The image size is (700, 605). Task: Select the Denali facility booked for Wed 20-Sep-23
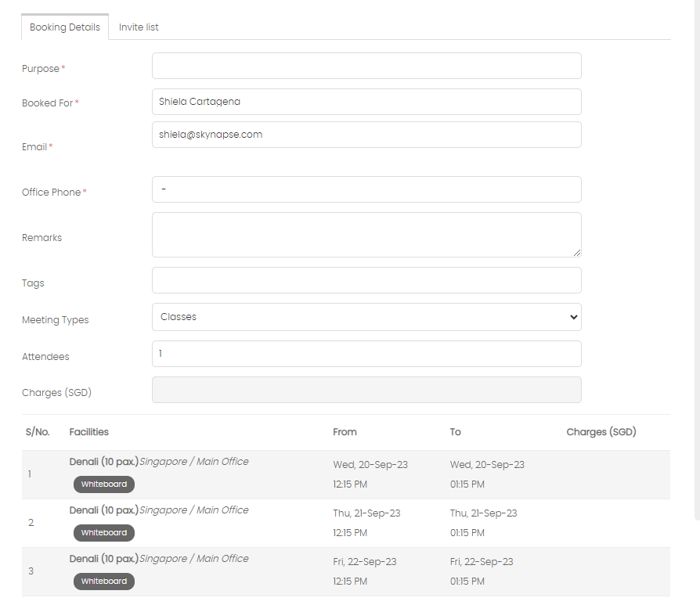[x=103, y=462]
